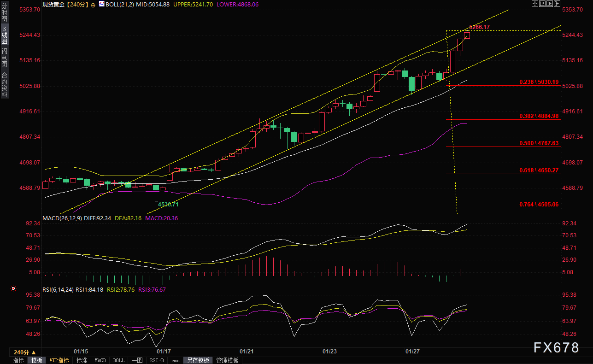The image size is (593, 364).
Task: Open 合约资料 contract info tab
Action: click(x=4, y=84)
